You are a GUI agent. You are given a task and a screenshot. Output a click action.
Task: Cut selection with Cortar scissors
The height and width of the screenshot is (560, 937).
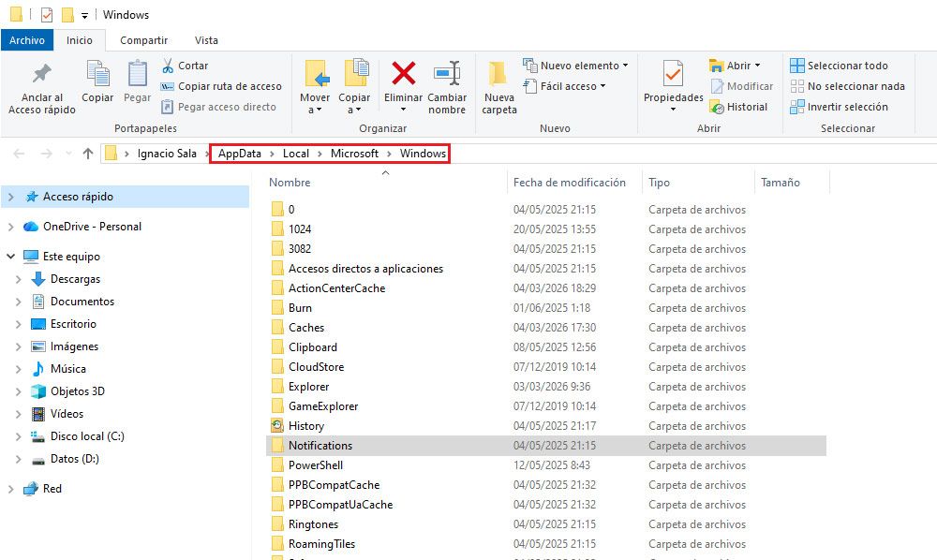186,66
